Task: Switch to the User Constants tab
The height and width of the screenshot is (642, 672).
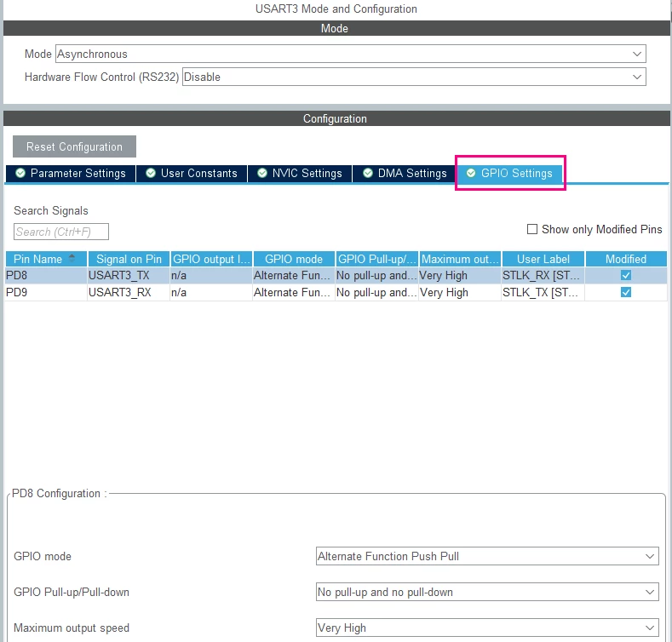Action: [192, 174]
